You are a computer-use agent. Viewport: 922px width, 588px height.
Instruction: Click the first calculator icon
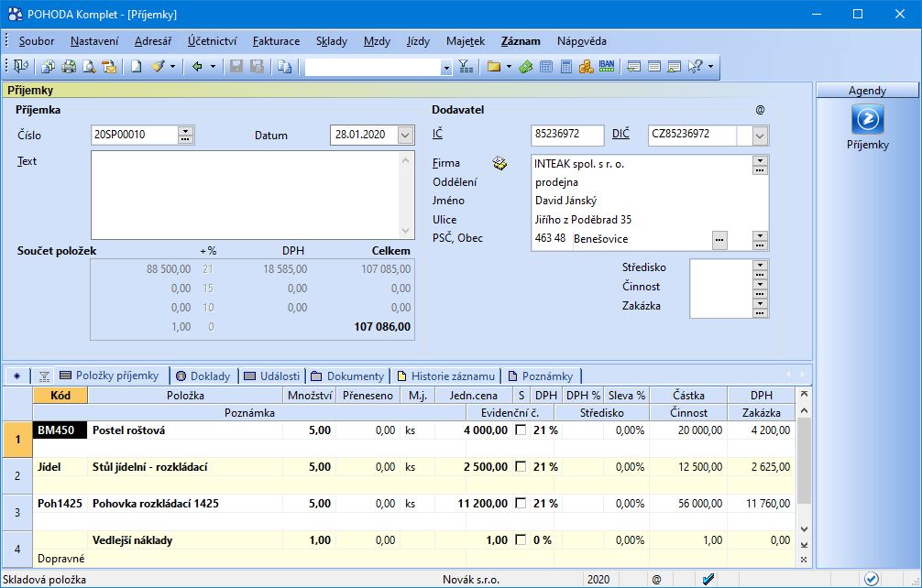[546, 66]
